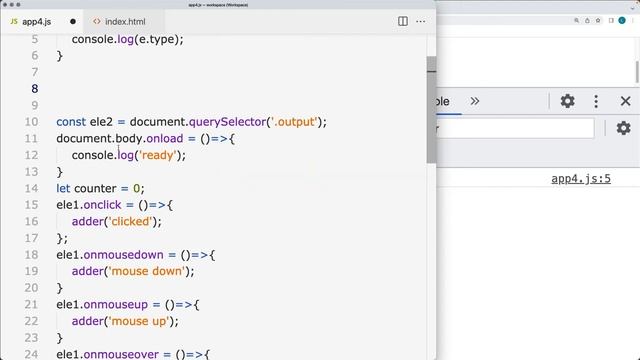Click 'onmouseover' on line 24
640x360 pixels.
pos(121,354)
